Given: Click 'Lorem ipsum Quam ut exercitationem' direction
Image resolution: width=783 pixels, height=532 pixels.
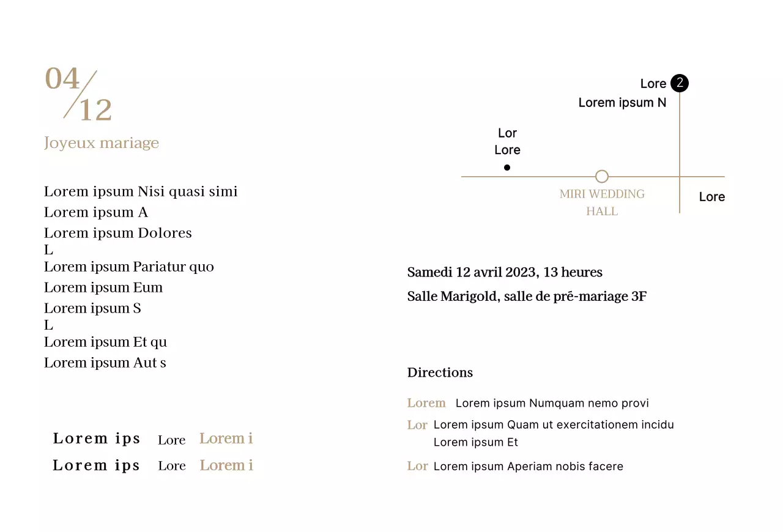Looking at the screenshot, I should pos(554,424).
